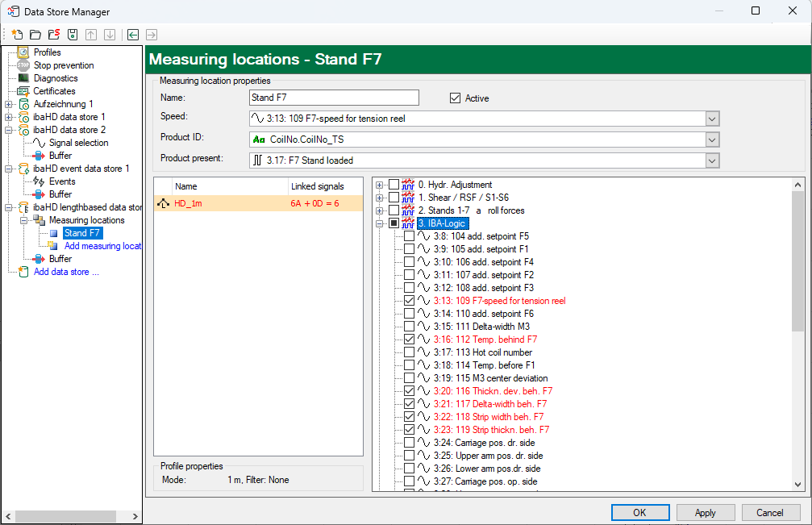Expand the 0. Hydr. Adjustment group
The width and height of the screenshot is (812, 525).
coord(380,185)
